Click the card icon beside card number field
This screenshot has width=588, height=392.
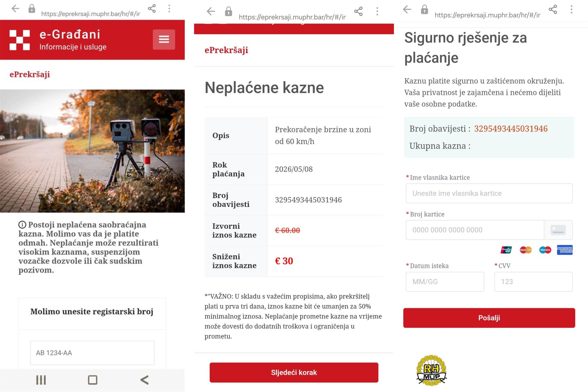[x=558, y=230]
